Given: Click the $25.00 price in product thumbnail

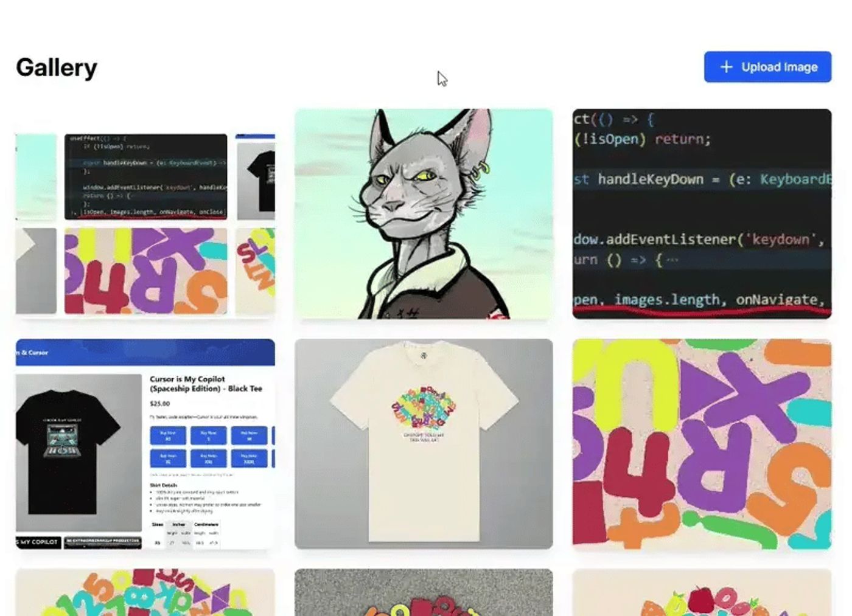Looking at the screenshot, I should 160,404.
